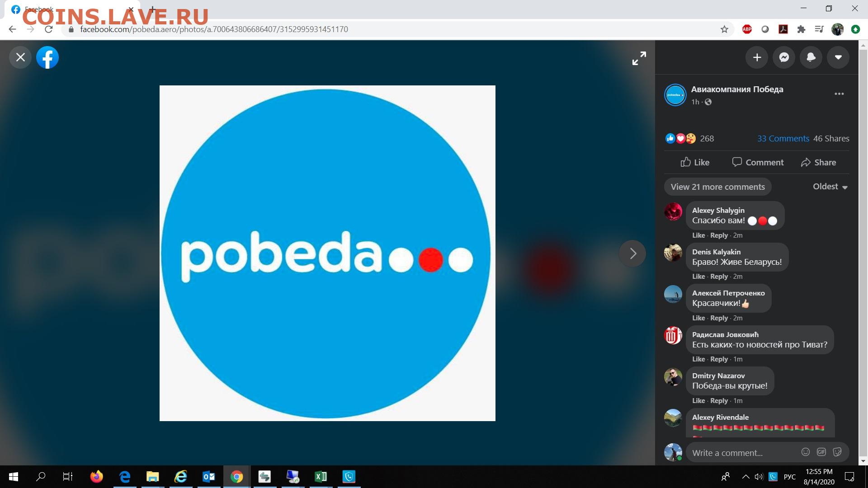Open the account dropdown arrow in the header
The height and width of the screenshot is (488, 868).
click(838, 57)
